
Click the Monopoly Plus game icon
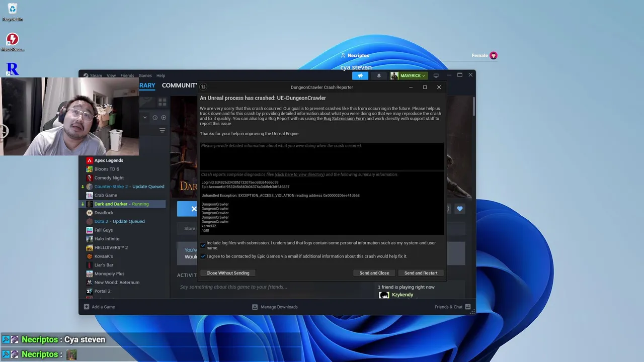90,274
